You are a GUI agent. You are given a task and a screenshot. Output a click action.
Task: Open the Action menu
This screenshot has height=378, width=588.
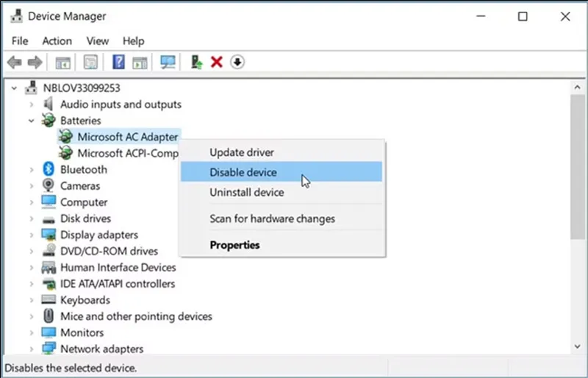(x=57, y=41)
